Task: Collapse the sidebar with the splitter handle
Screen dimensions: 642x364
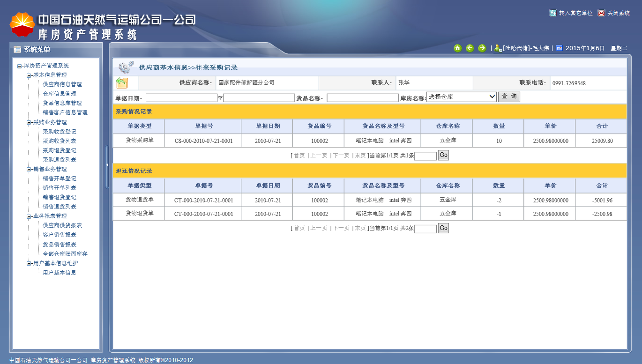Action: click(106, 164)
